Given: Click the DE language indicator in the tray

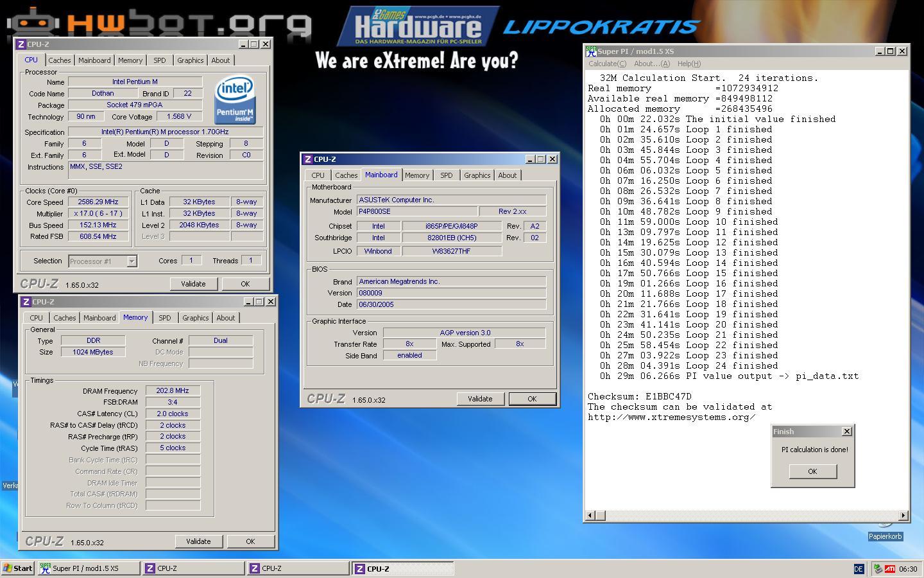Looking at the screenshot, I should click(x=859, y=569).
